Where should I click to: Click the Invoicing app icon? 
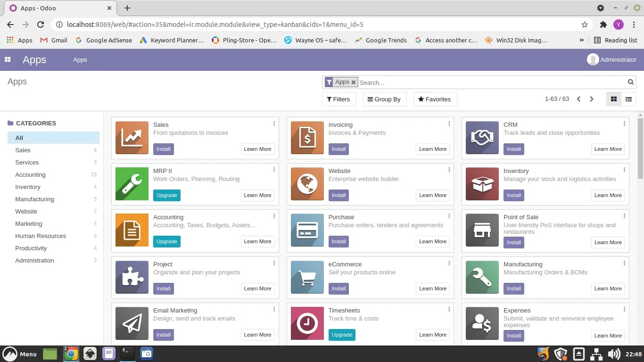pos(307,138)
